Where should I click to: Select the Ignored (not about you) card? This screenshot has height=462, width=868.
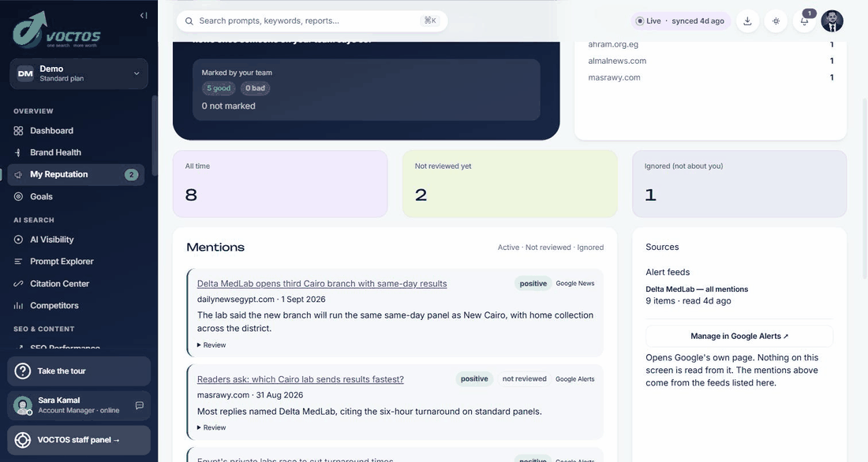tap(739, 184)
